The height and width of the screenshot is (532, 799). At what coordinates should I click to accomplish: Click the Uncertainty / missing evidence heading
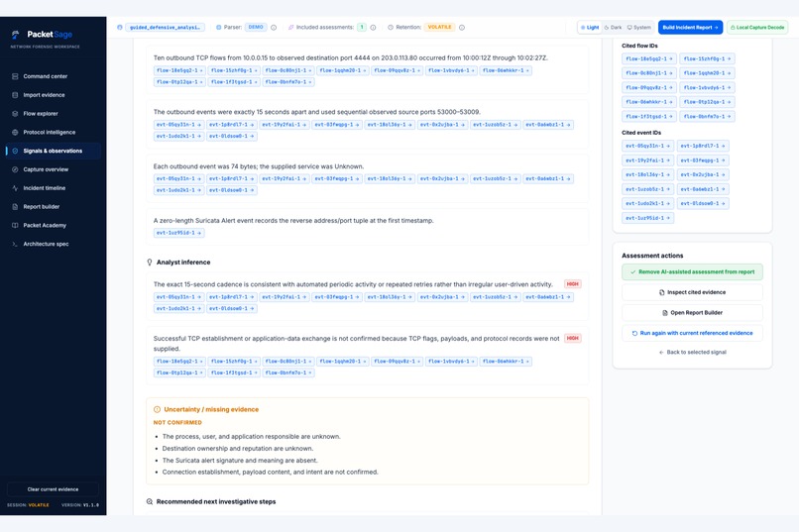pos(211,409)
